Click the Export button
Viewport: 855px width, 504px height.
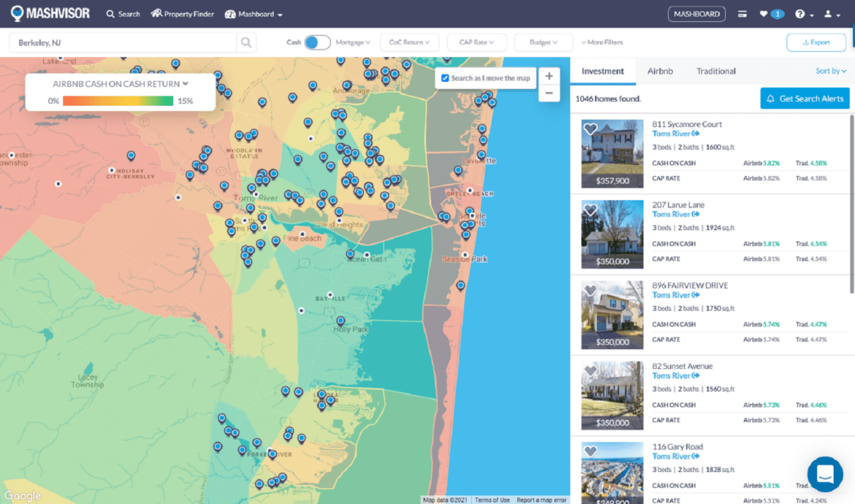point(816,42)
